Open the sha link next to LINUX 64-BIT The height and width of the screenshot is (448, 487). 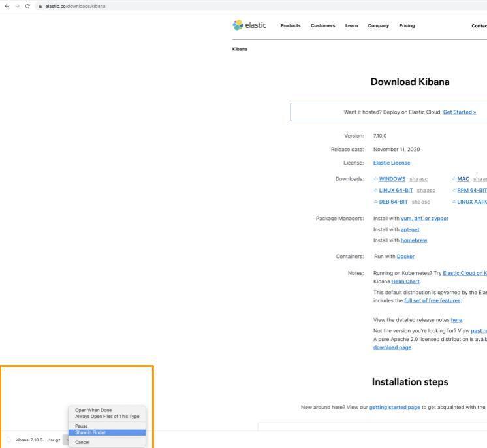(421, 190)
